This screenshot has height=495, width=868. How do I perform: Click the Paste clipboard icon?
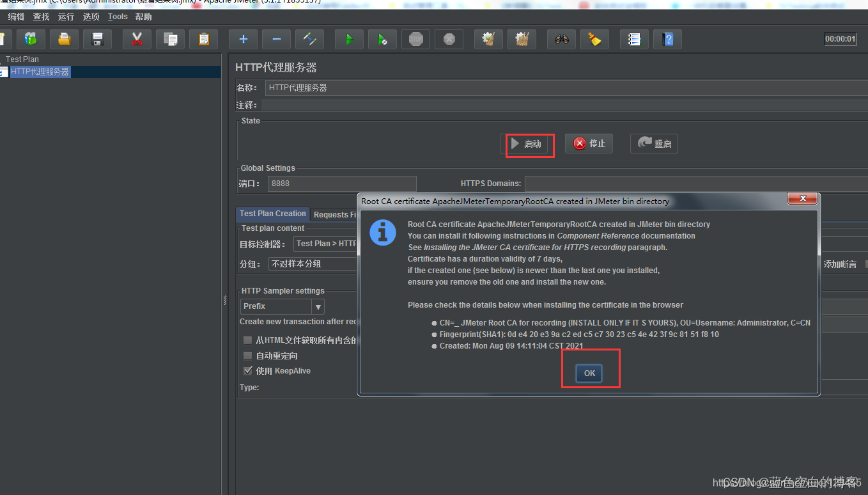click(203, 39)
